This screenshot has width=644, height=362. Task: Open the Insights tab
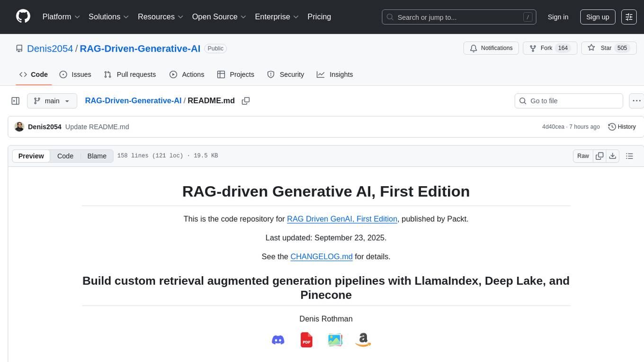pos(335,74)
